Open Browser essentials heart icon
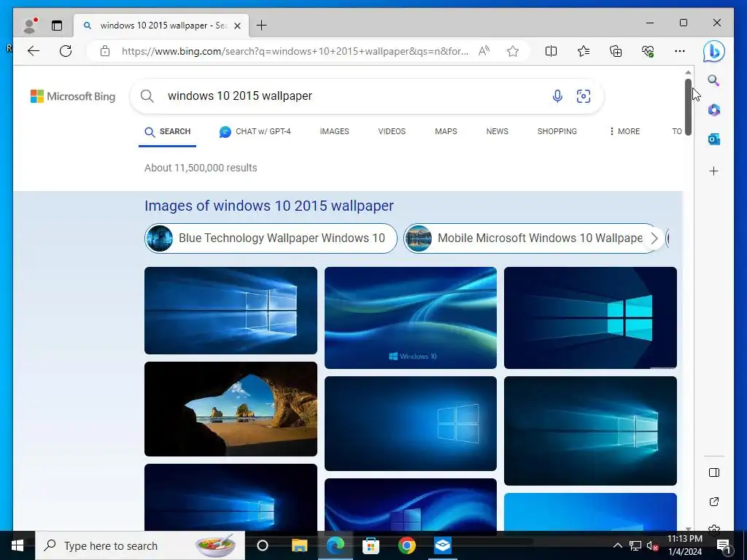Screen dimensions: 747x560 coord(648,51)
